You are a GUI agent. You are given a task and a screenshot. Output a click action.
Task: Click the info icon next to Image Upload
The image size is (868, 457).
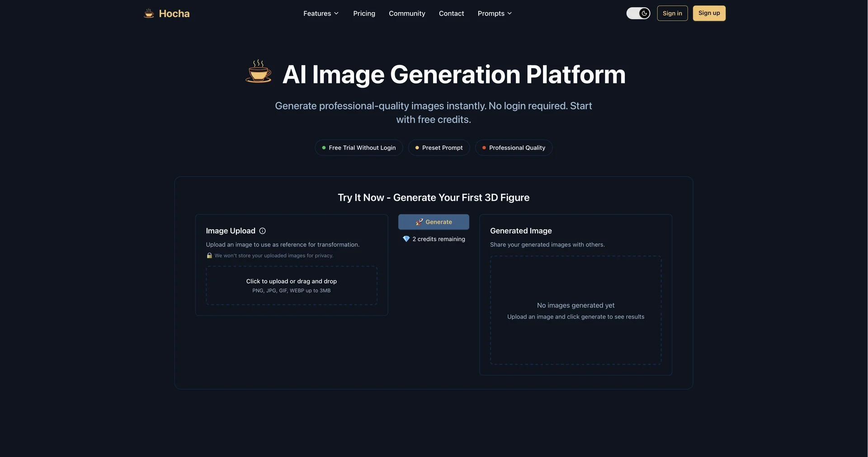(x=262, y=231)
